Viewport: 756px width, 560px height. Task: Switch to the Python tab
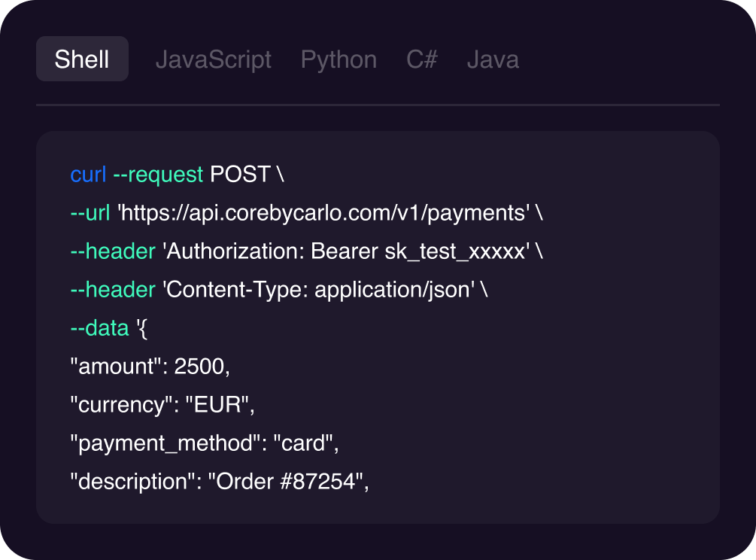click(x=339, y=59)
